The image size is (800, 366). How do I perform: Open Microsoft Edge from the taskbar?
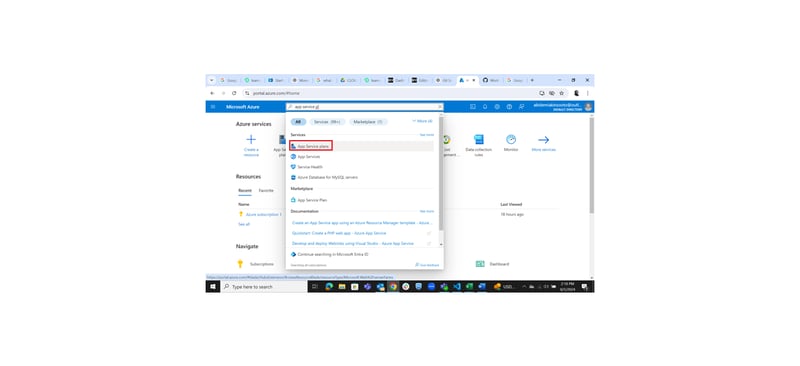[x=329, y=286]
